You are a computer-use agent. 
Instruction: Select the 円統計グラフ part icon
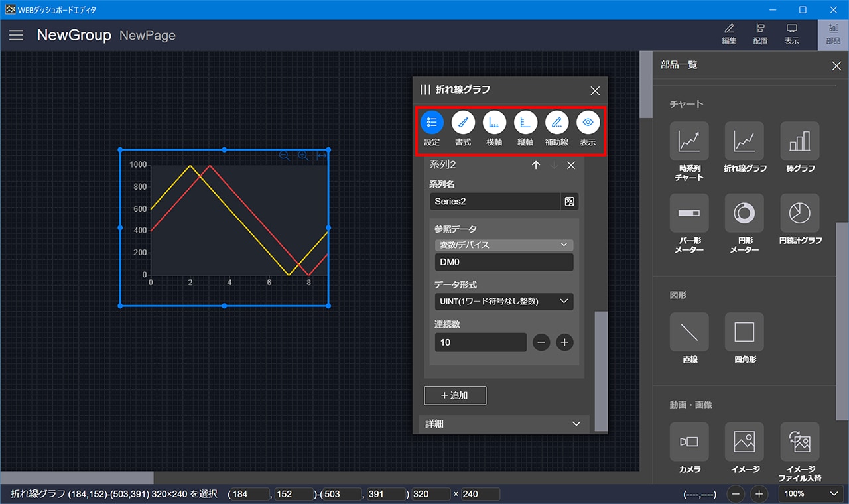click(x=799, y=213)
